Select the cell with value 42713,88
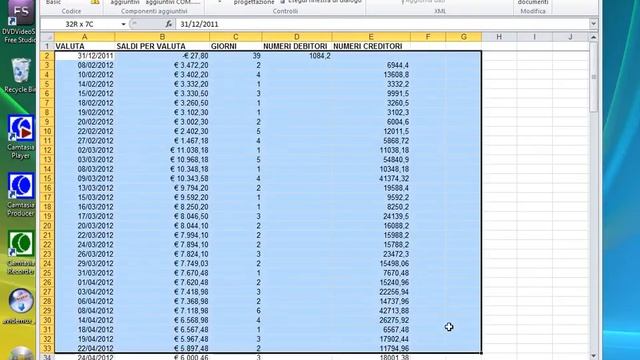Screen dimensions: 640x360 (371, 311)
